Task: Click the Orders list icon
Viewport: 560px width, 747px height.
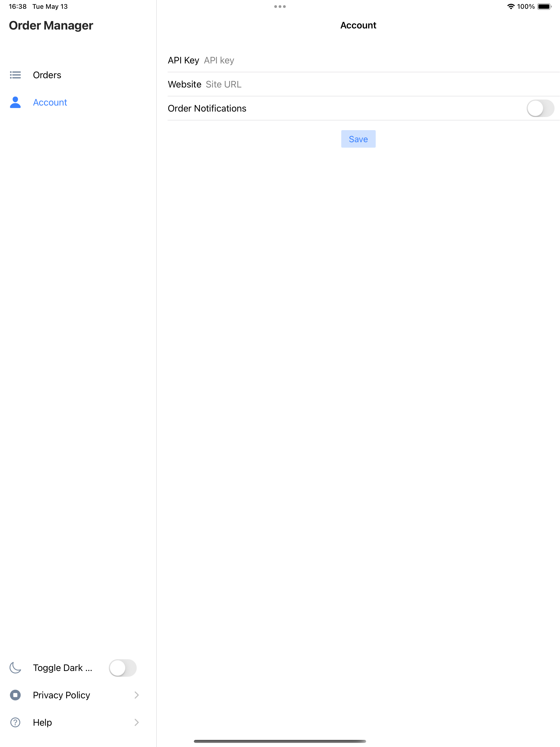Action: click(15, 75)
